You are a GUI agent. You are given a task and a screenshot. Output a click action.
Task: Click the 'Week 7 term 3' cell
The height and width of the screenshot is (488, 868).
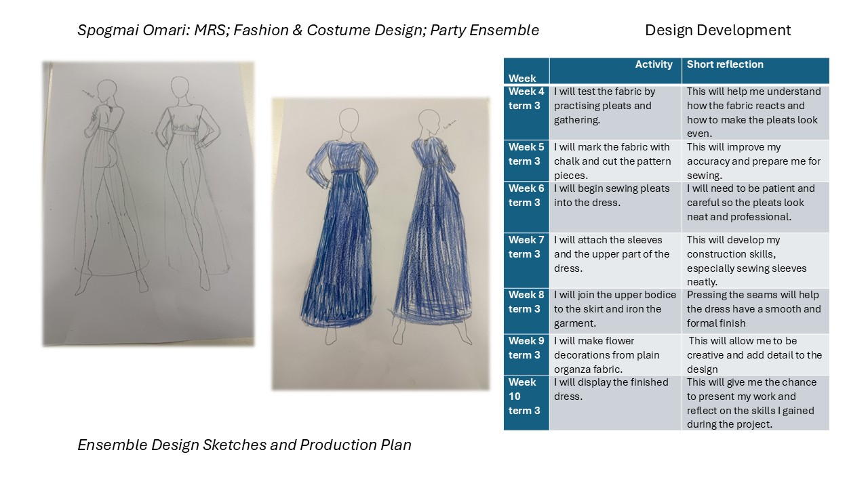[526, 247]
